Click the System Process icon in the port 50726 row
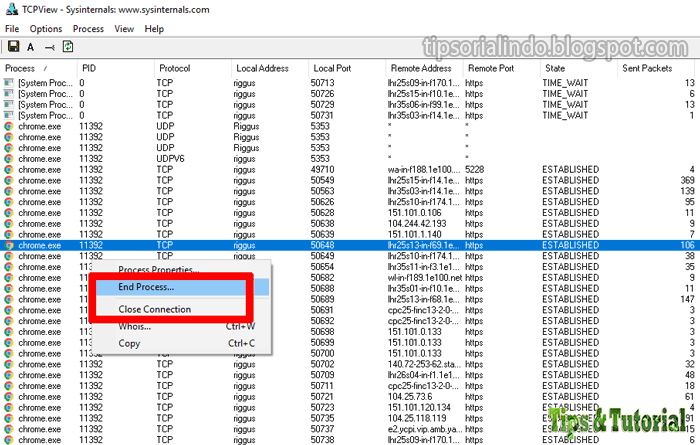This screenshot has height=445, width=700. point(8,94)
